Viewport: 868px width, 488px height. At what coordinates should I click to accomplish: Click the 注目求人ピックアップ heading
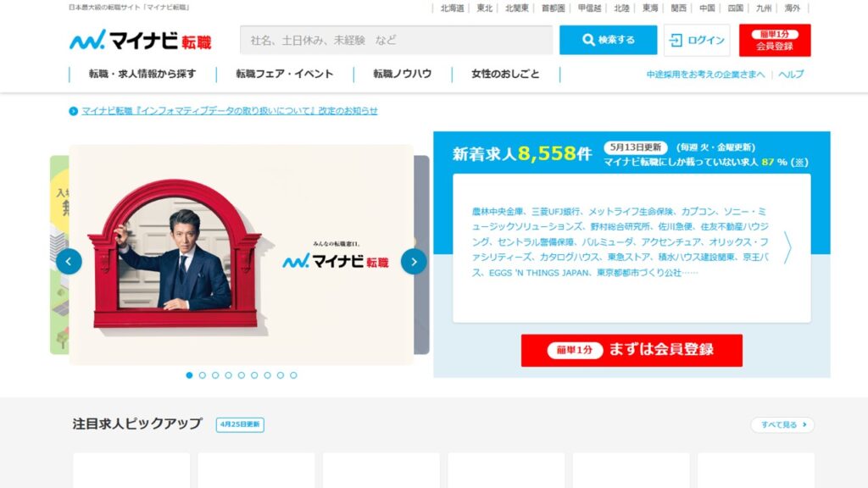pos(137,424)
